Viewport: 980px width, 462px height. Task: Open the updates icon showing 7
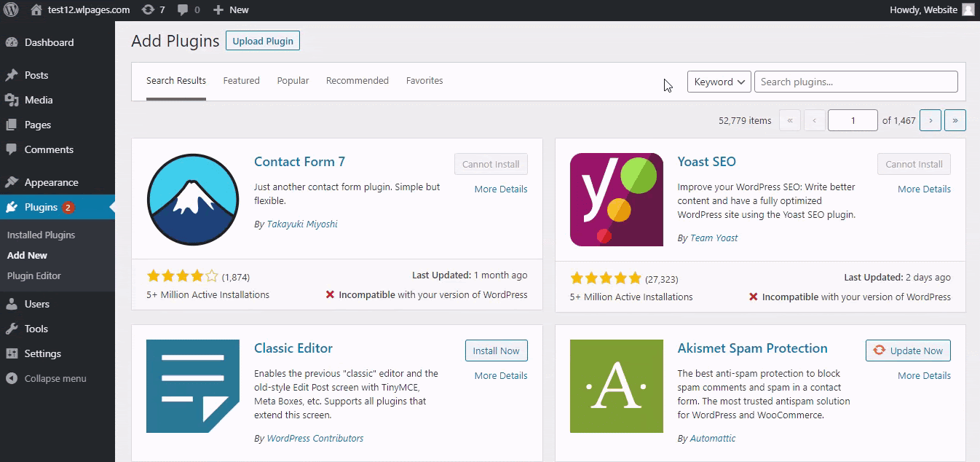tap(148, 9)
